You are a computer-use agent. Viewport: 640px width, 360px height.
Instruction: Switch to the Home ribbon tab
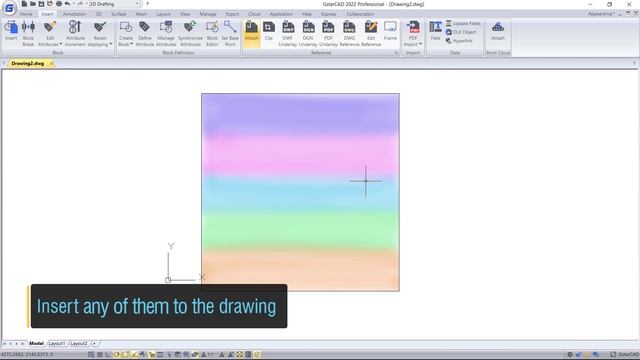[26, 14]
